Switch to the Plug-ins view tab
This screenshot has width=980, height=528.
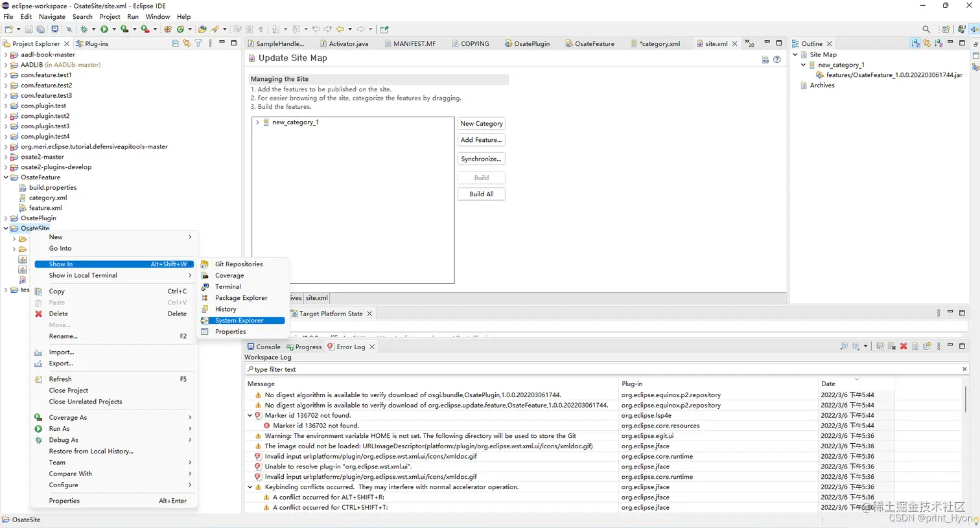click(x=92, y=43)
